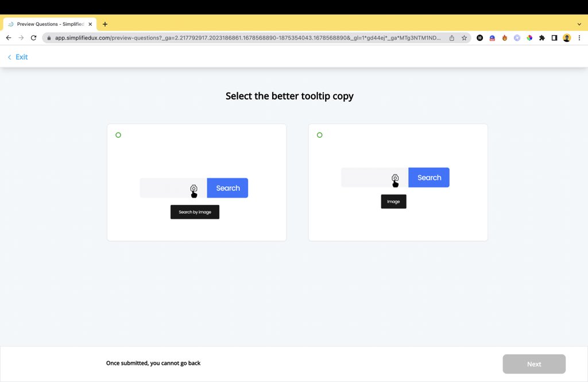
Task: Open the light purple circle extension
Action: 517,38
